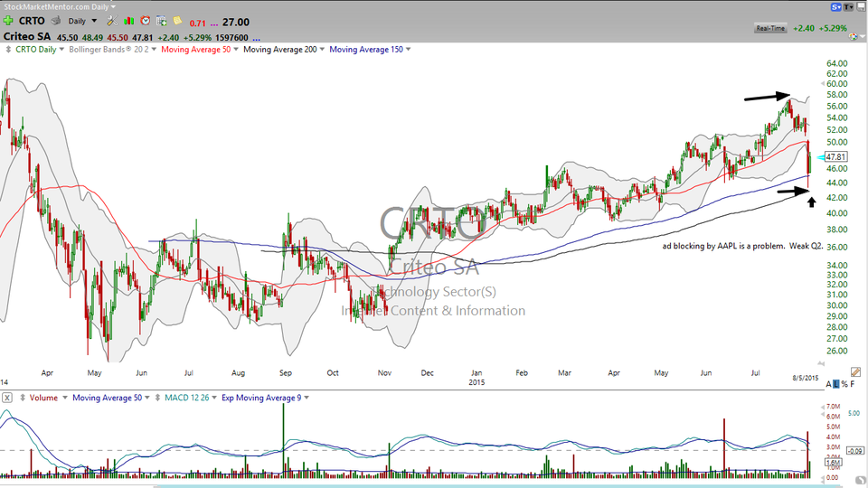Expand CRTO Daily indicator dropdown
This screenshot has width=868, height=488.
[62, 49]
